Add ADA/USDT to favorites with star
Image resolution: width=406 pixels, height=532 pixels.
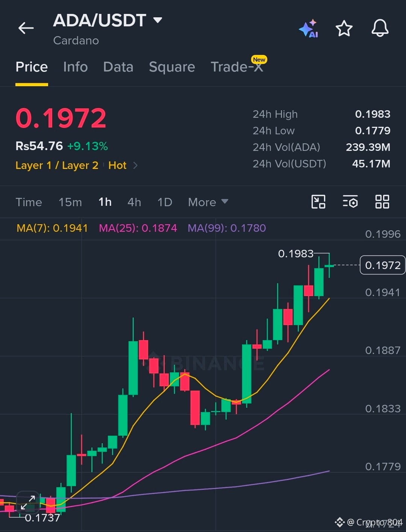coord(344,28)
